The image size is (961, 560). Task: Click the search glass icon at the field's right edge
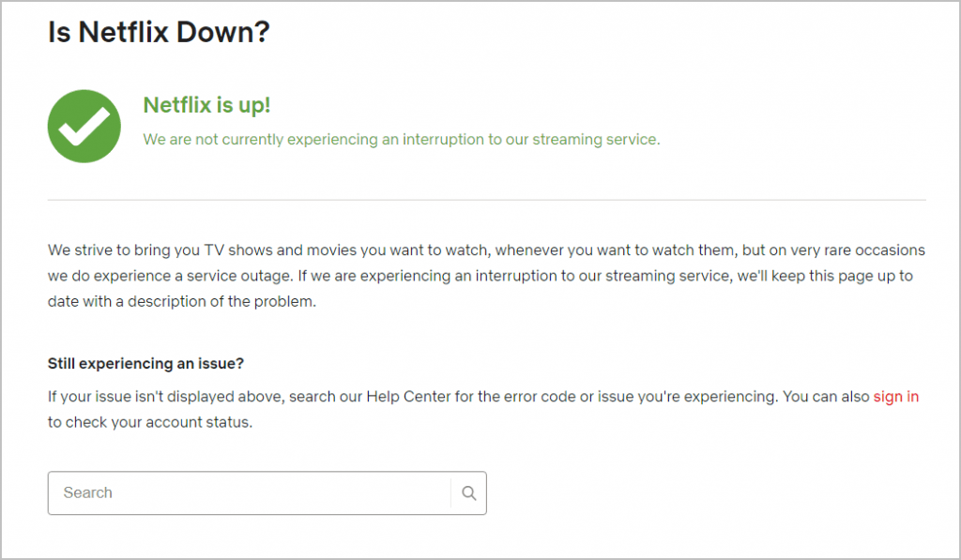pos(468,492)
